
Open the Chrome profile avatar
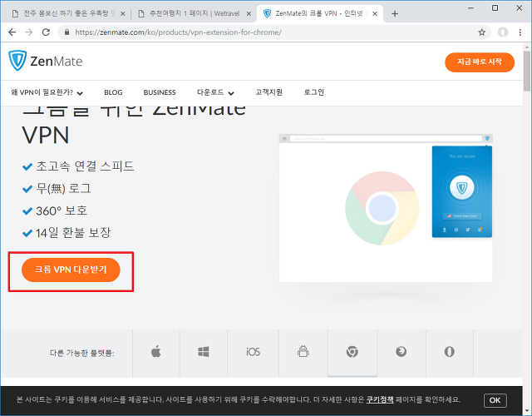click(503, 32)
